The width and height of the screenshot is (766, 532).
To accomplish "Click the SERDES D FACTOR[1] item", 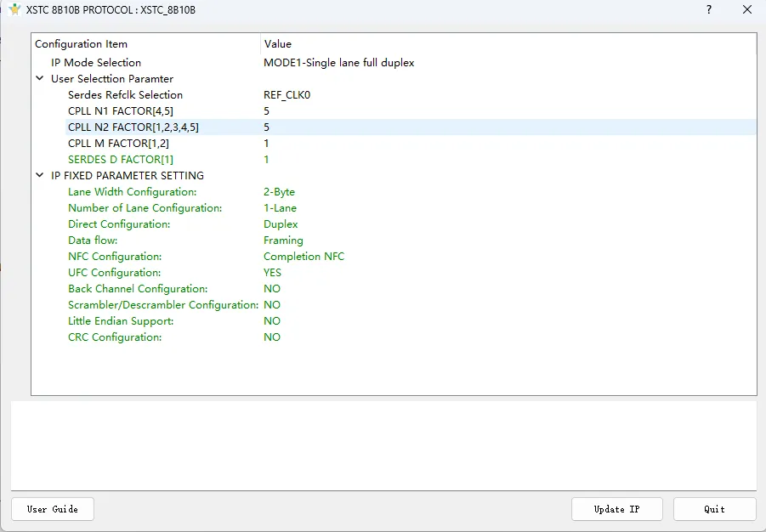I will pyautogui.click(x=120, y=160).
